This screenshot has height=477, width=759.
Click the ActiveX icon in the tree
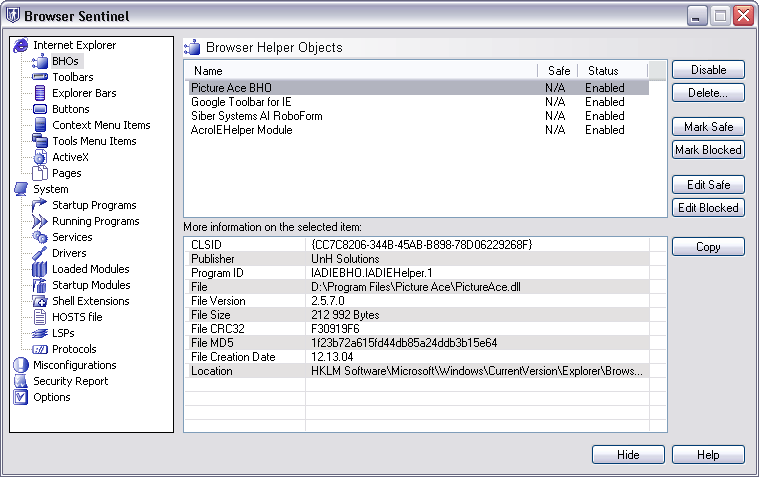[x=40, y=157]
